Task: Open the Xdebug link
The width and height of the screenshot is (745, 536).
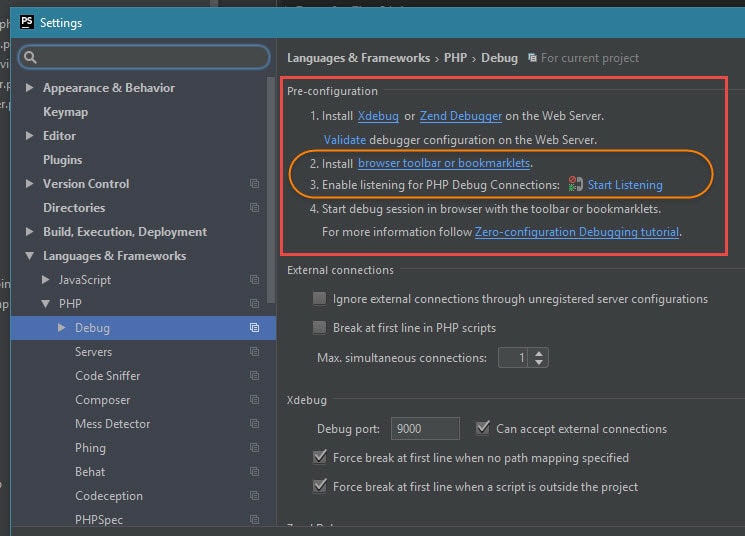Action: coord(378,115)
